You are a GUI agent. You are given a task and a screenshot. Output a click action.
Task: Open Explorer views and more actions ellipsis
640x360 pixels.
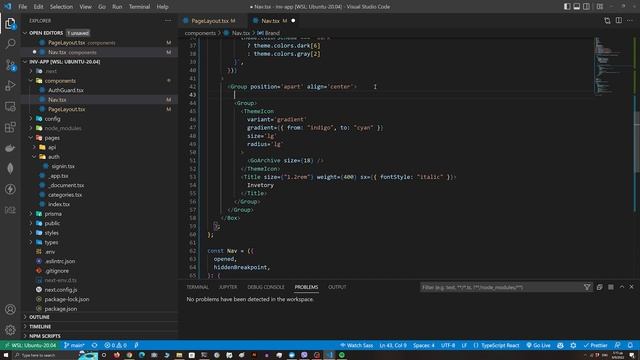pos(168,20)
